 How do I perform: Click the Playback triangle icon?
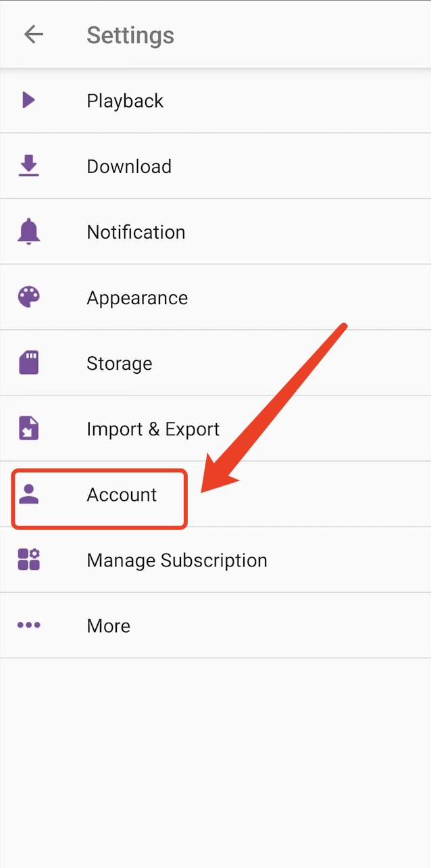click(28, 101)
